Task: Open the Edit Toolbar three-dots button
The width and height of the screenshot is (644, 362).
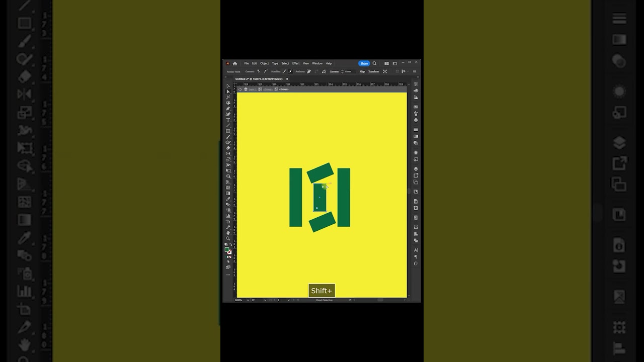Action: [x=228, y=275]
